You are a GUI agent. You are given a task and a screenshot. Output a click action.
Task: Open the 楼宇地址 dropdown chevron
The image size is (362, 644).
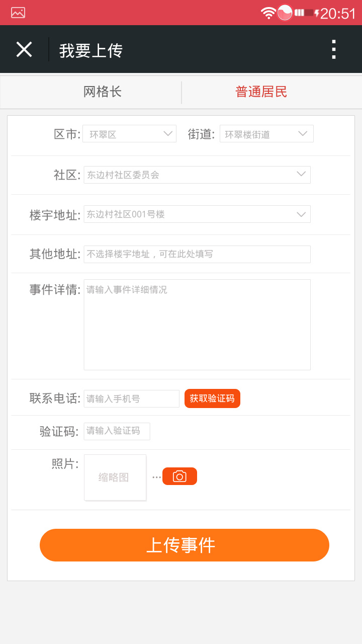[x=301, y=214]
